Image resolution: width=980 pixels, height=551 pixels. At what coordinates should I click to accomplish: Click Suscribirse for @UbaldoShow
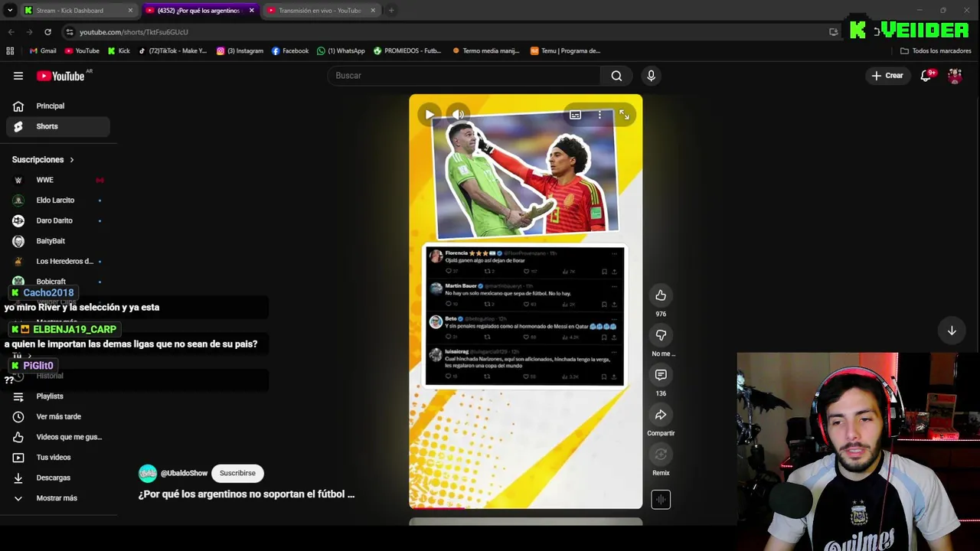click(x=237, y=473)
